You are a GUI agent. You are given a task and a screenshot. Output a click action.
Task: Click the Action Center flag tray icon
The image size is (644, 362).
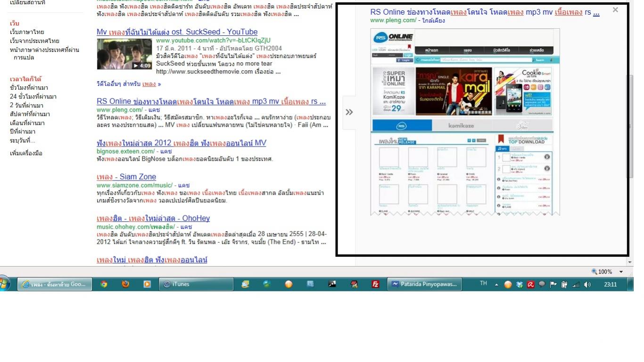coord(553,284)
